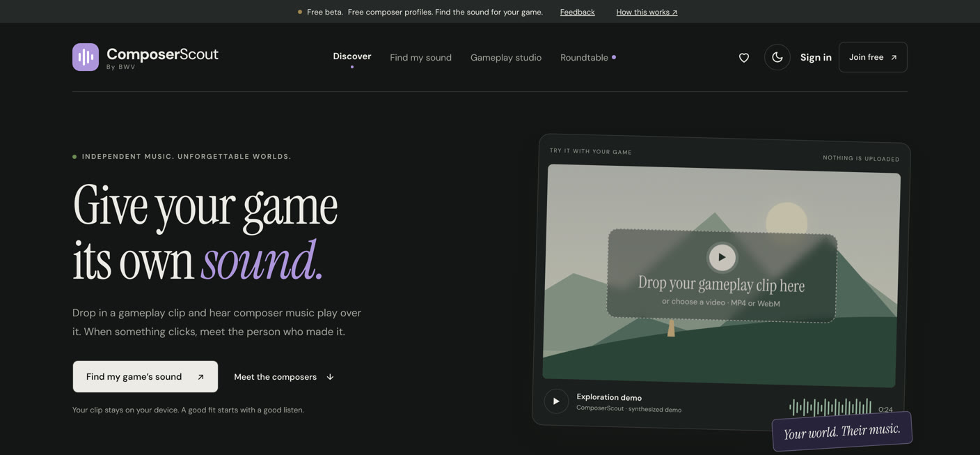The width and height of the screenshot is (980, 455).
Task: Click 'INDEPENDENT MUSIC. UNFORGETTABLE WORLDS.' tagline
Action: click(x=187, y=157)
